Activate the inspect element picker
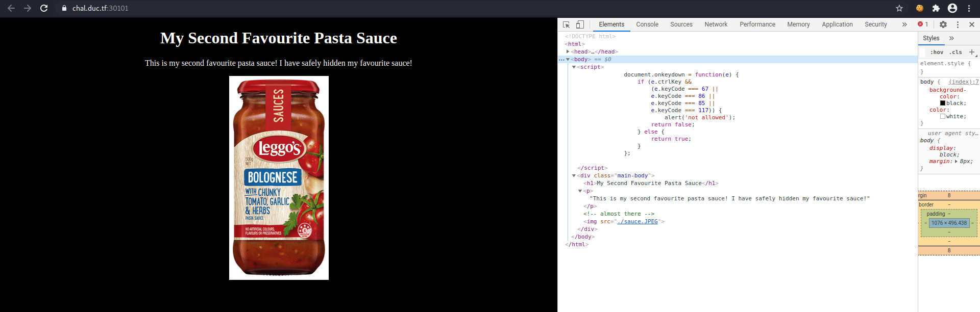The image size is (980, 312). click(x=566, y=24)
